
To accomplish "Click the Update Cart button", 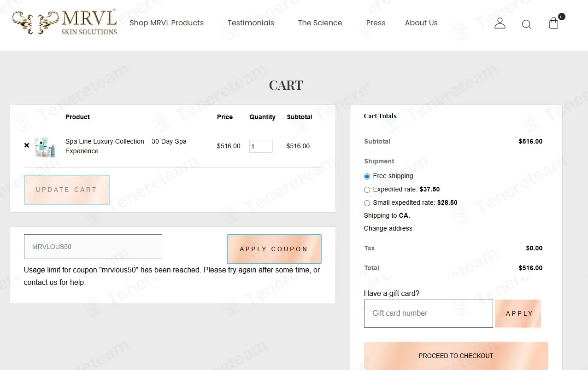I will [66, 190].
